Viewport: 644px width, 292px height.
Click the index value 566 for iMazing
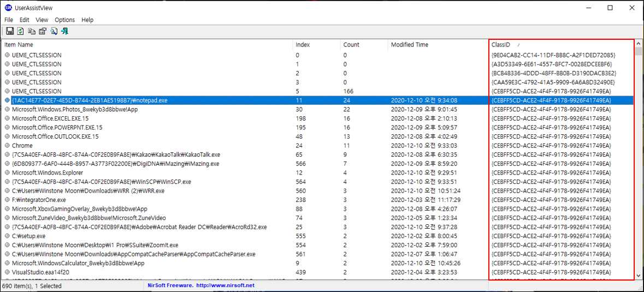tap(300, 164)
